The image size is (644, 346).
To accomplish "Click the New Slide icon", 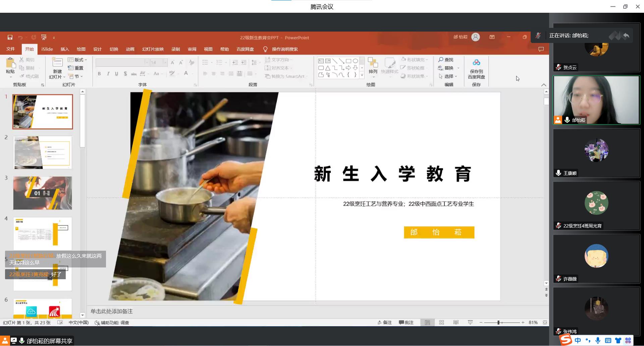I will (x=57, y=63).
